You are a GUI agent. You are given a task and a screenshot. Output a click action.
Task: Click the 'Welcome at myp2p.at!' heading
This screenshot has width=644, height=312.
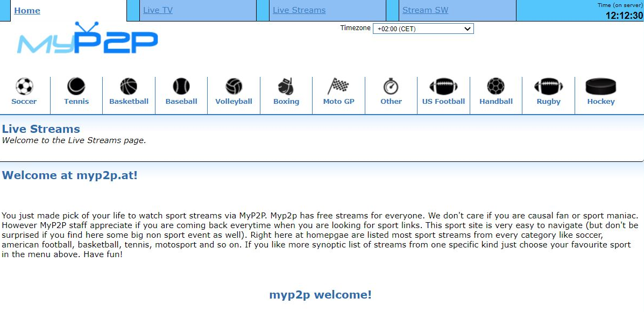click(70, 175)
